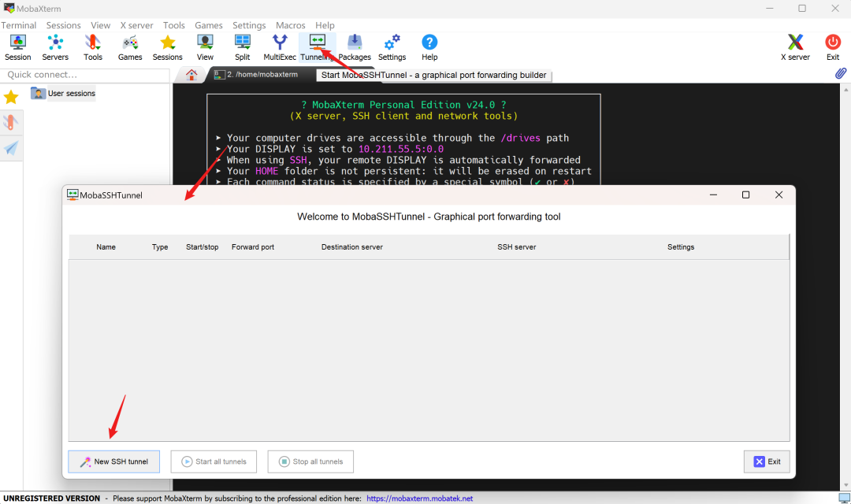851x504 pixels.
Task: Click the Forward port column header
Action: 253,246
